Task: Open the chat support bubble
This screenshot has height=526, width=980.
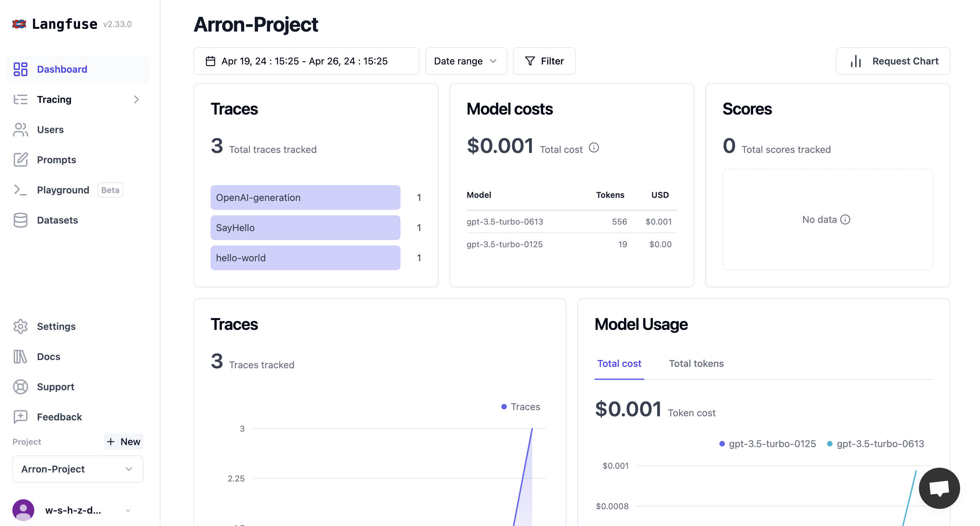Action: pyautogui.click(x=939, y=488)
